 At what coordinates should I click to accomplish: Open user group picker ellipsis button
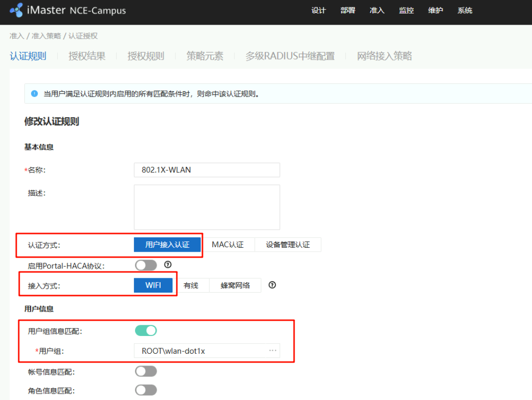click(272, 351)
